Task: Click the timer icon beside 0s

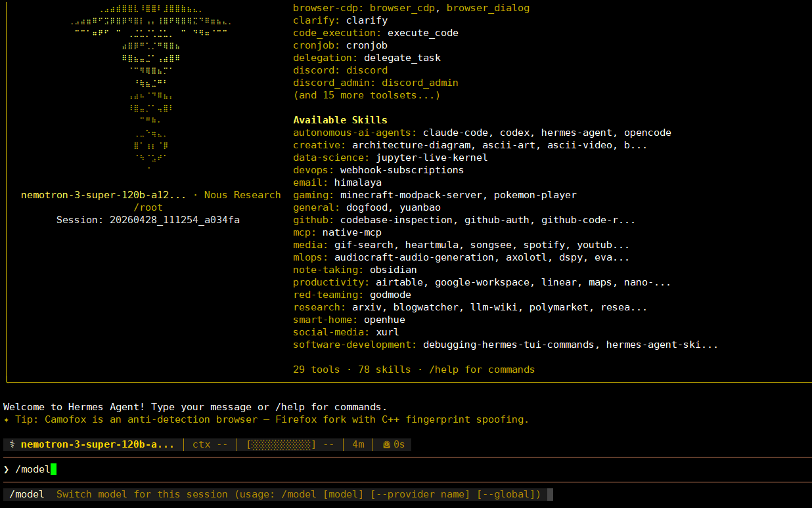Action: tap(386, 444)
